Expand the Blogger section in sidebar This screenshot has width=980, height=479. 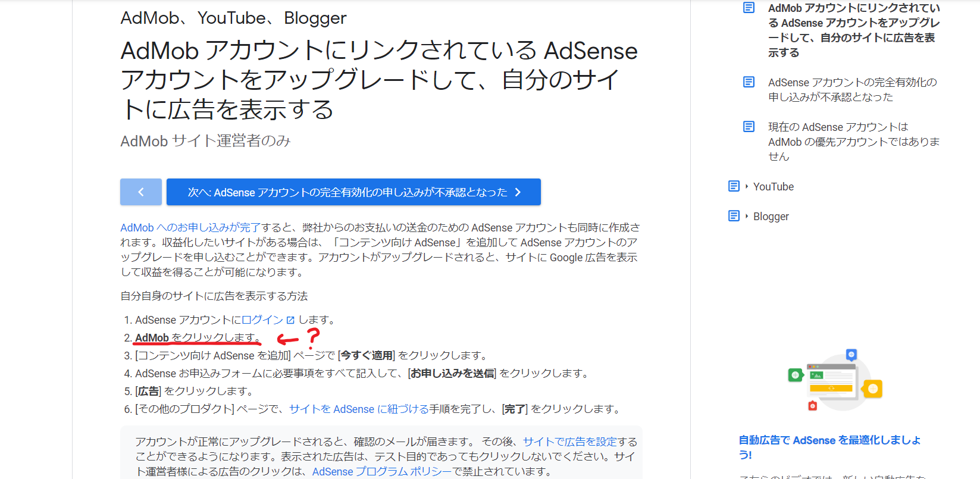(771, 216)
